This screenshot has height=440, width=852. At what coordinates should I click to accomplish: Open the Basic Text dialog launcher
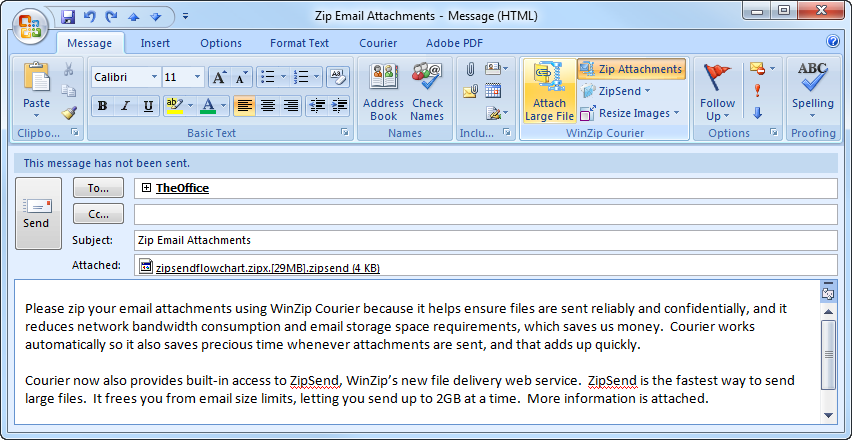344,132
